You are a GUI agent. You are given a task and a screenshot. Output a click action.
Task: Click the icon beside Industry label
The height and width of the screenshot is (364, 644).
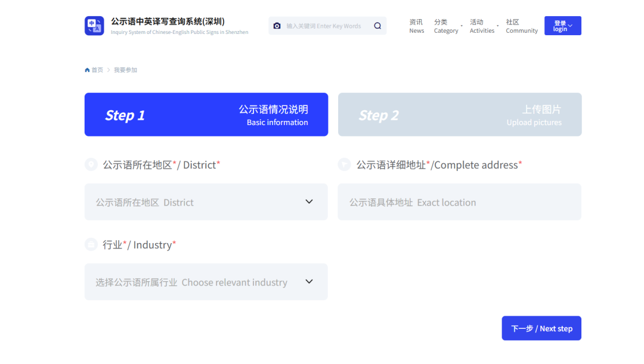pyautogui.click(x=91, y=244)
